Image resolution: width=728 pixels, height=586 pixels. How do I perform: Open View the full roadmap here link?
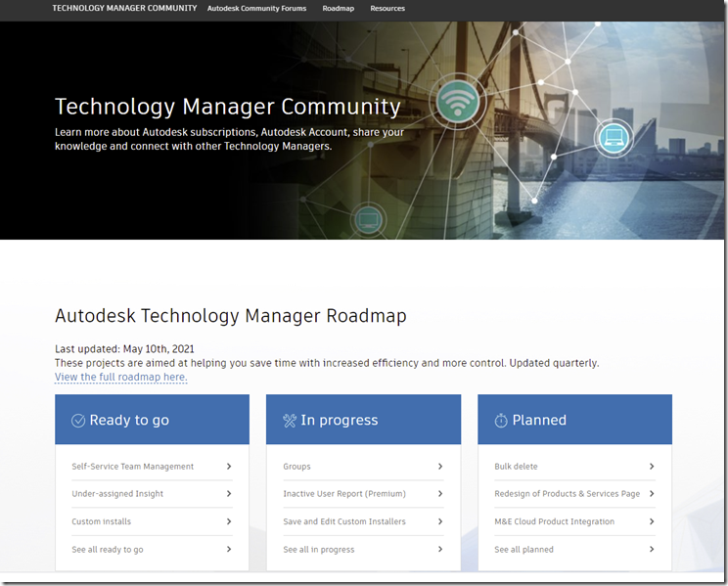pyautogui.click(x=121, y=377)
